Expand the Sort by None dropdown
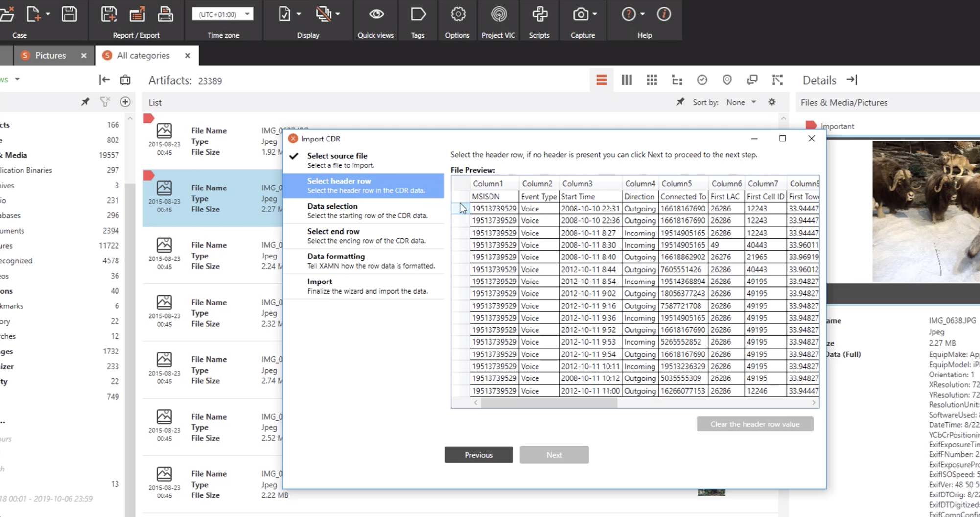This screenshot has width=980, height=517. coord(741,102)
